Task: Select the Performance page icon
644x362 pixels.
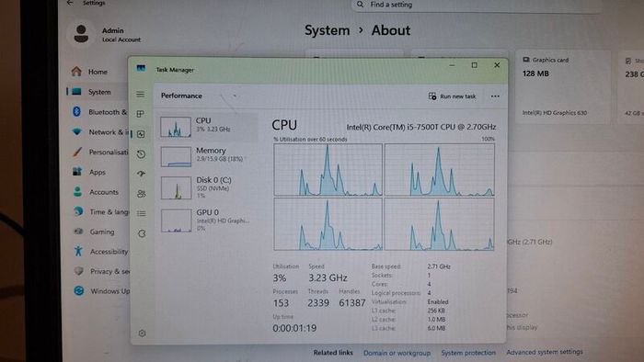Action: coord(141,134)
